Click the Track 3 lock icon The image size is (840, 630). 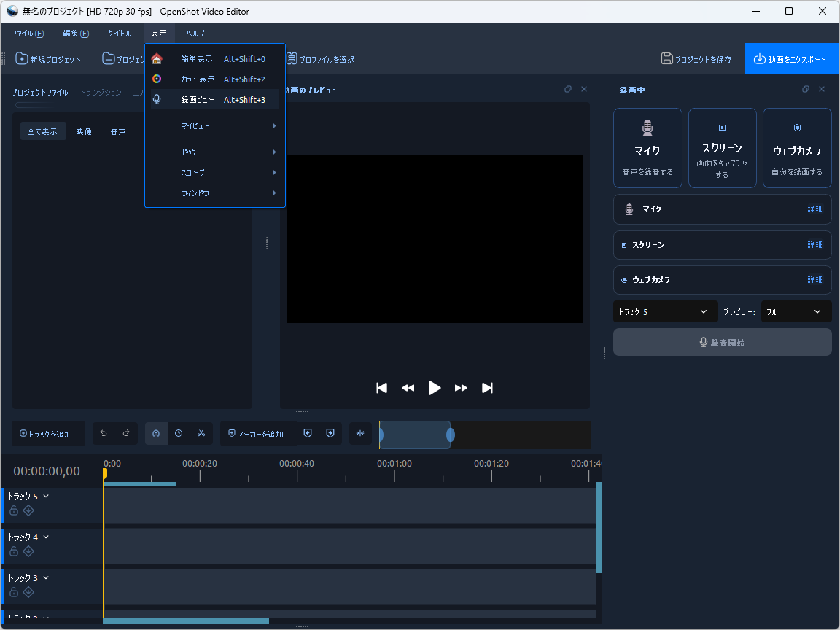click(x=14, y=592)
